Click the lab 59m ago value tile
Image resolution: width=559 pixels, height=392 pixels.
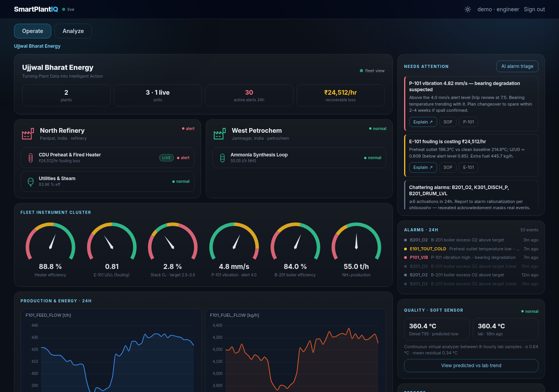pyautogui.click(x=505, y=329)
